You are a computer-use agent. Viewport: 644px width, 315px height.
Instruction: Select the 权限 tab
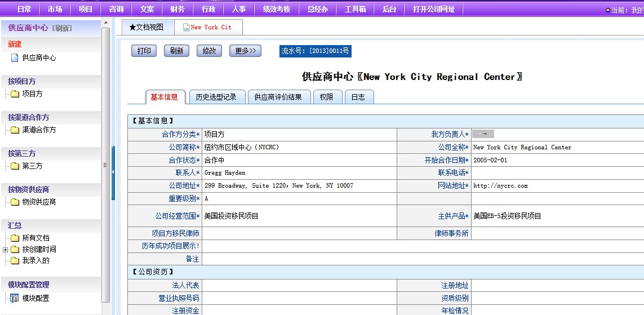(x=327, y=97)
